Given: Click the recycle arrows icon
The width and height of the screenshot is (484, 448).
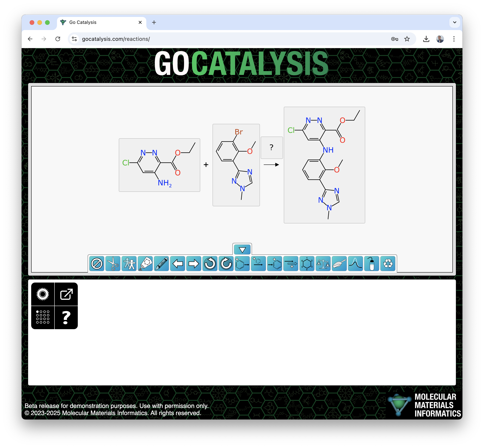Looking at the screenshot, I should click(388, 264).
